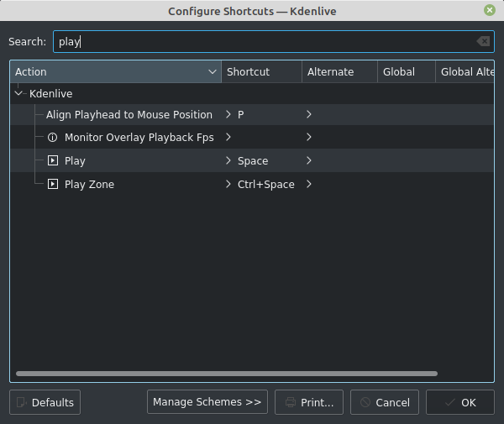The height and width of the screenshot is (424, 504).
Task: Click the Monitor Overlay Playback Fps info icon
Action: [52, 138]
